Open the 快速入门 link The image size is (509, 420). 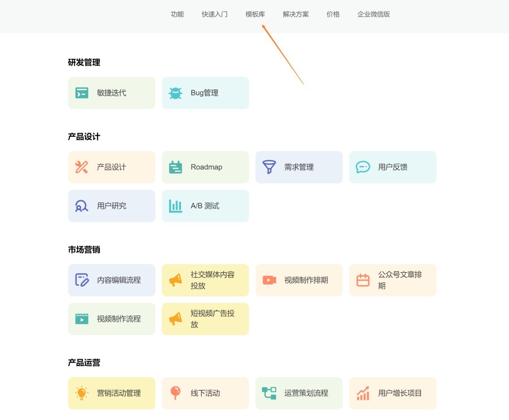(214, 14)
